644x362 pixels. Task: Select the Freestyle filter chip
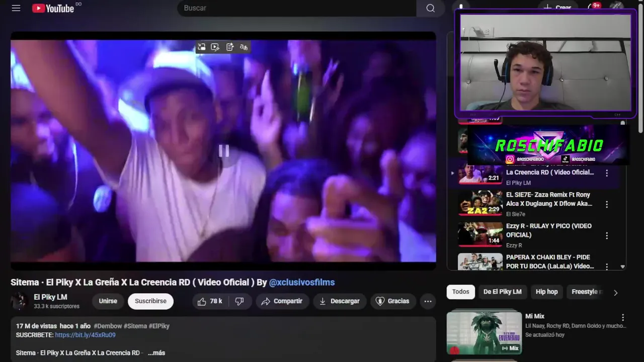(585, 292)
